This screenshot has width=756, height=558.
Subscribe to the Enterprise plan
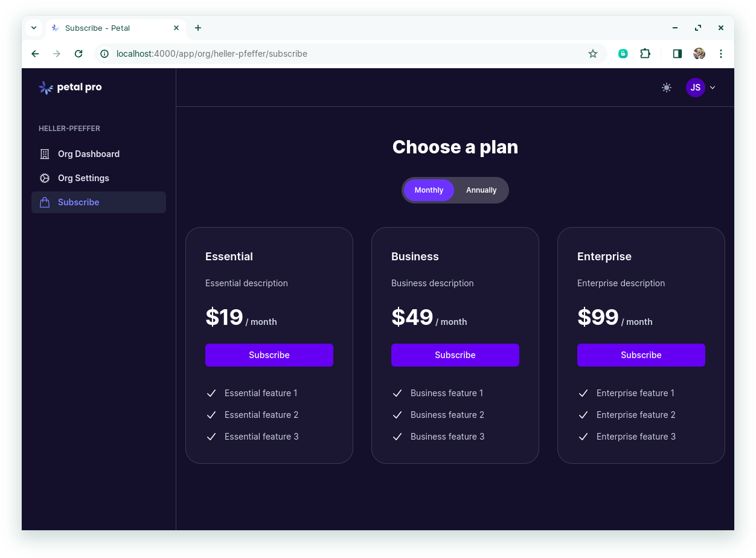point(641,355)
